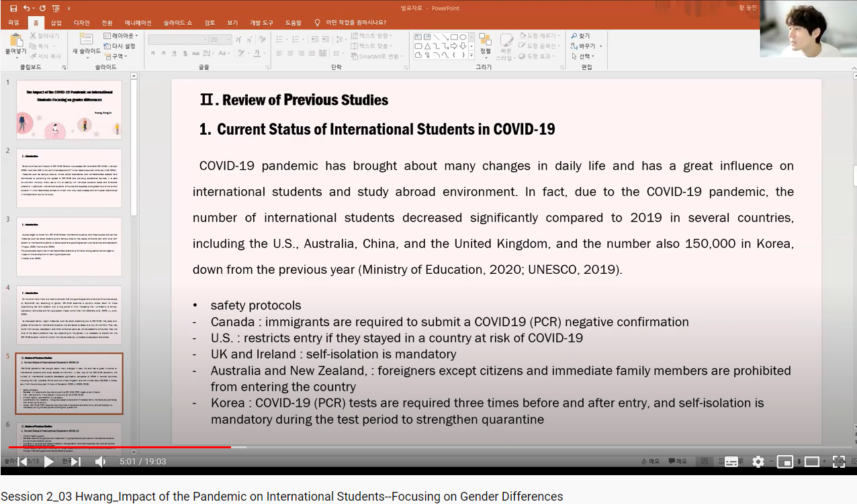
Task: Open the font name combo box
Action: point(177,40)
